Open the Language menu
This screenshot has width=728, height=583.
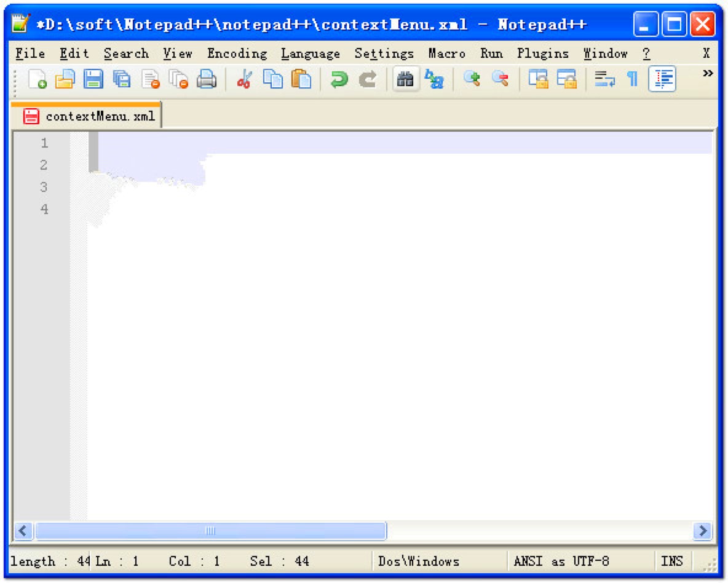(x=311, y=54)
